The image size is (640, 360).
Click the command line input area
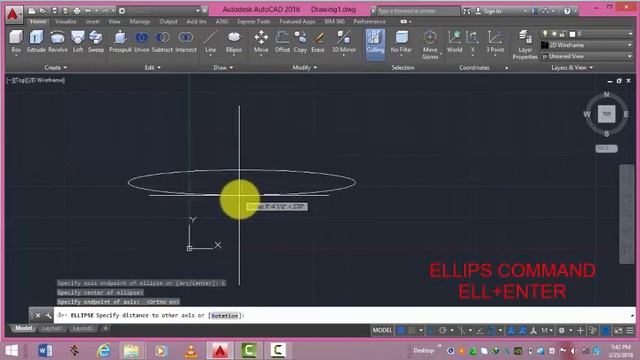coord(343,316)
